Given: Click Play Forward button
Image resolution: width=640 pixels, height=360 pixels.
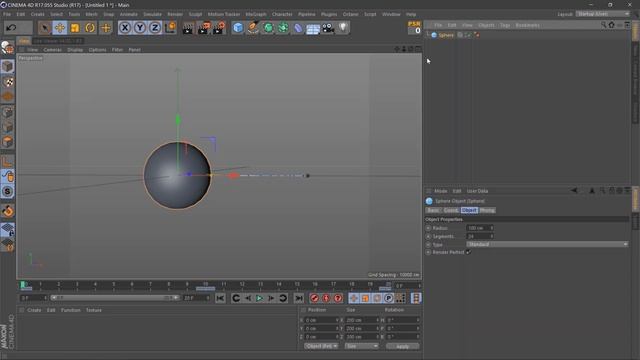Looking at the screenshot, I should (259, 298).
